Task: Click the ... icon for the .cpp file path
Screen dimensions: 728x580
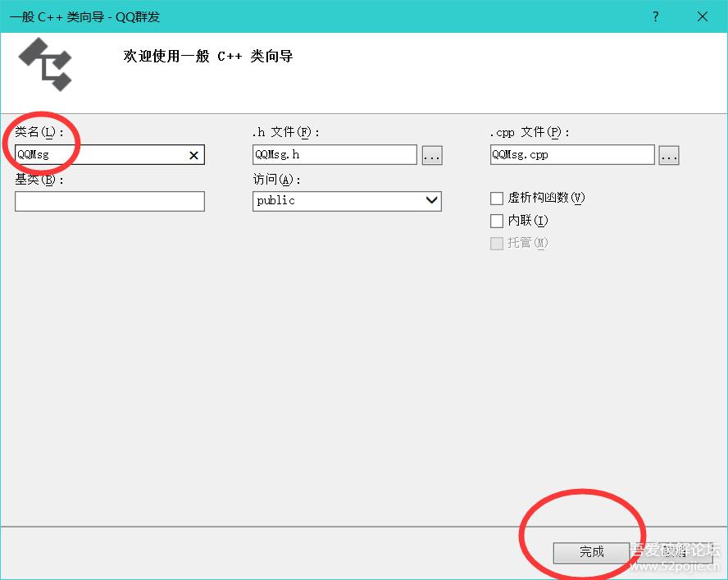Action: coord(669,154)
